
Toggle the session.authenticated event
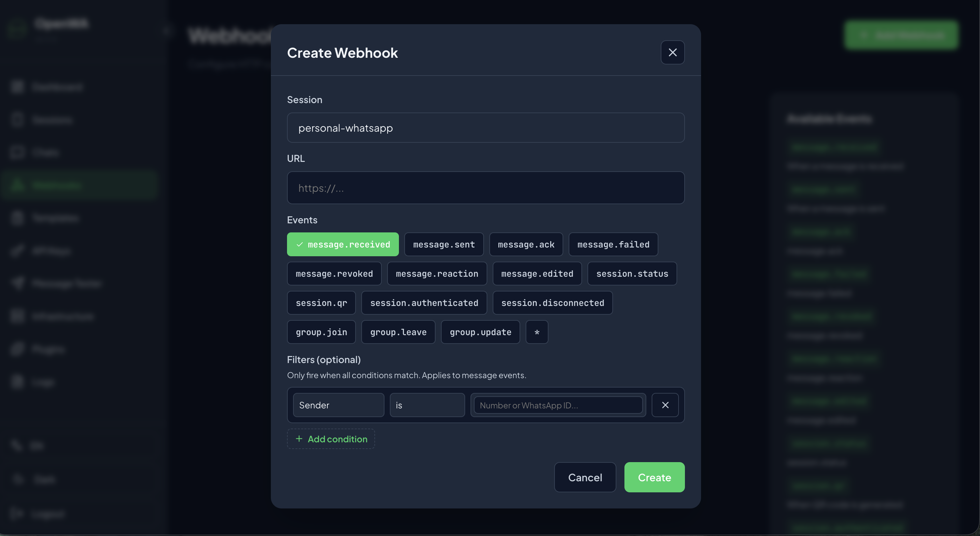[424, 303]
